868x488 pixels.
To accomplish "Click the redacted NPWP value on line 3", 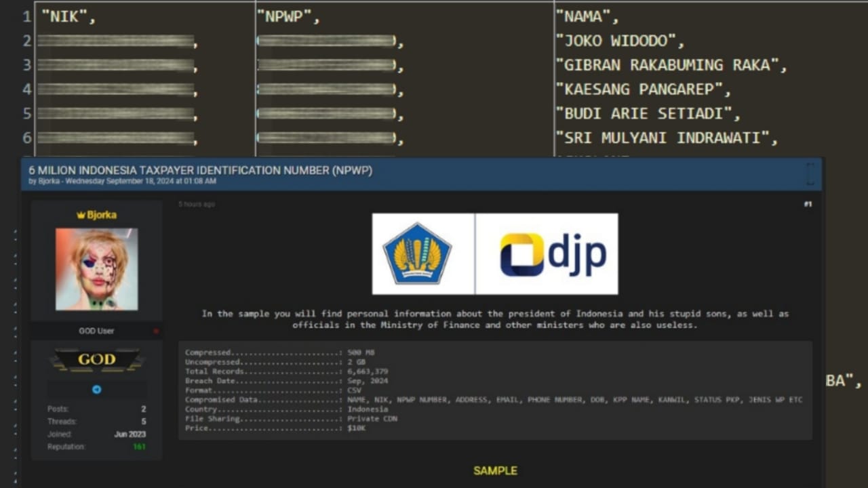I will (327, 66).
